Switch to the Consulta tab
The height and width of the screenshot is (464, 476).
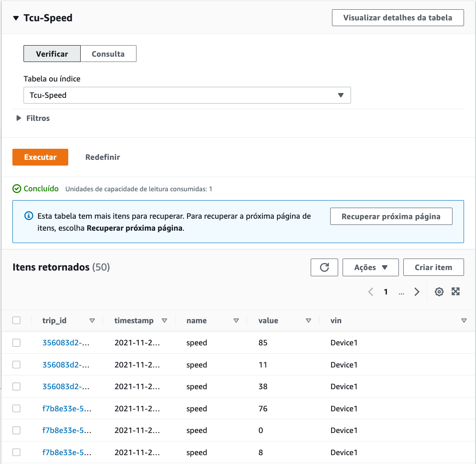(x=108, y=54)
